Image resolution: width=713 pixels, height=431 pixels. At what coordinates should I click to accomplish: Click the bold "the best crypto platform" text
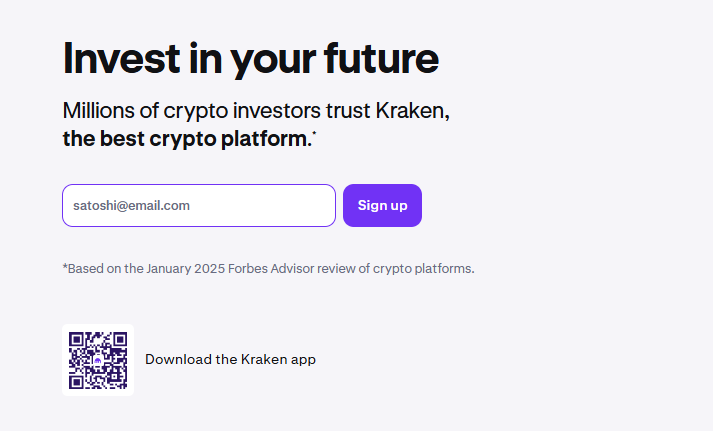click(186, 139)
